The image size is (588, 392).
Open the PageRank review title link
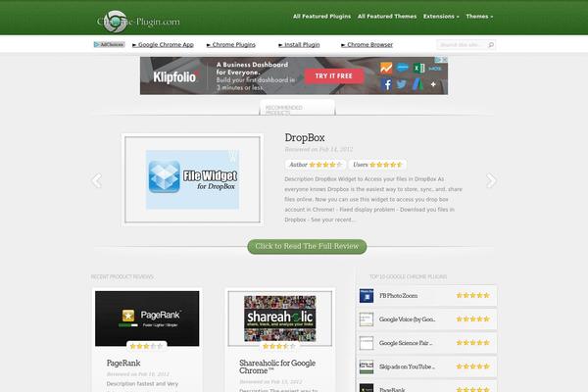123,364
